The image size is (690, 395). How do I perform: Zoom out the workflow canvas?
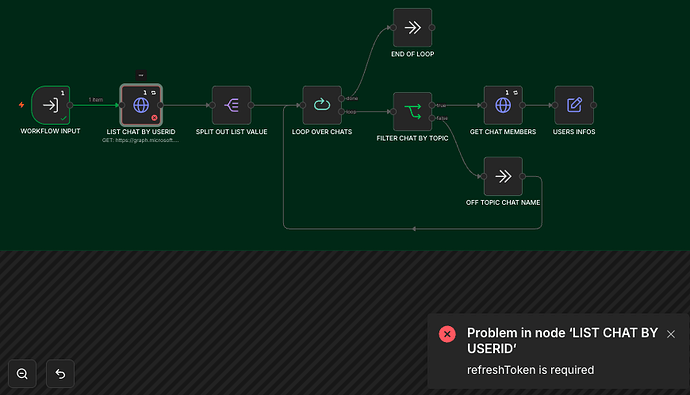tap(22, 374)
